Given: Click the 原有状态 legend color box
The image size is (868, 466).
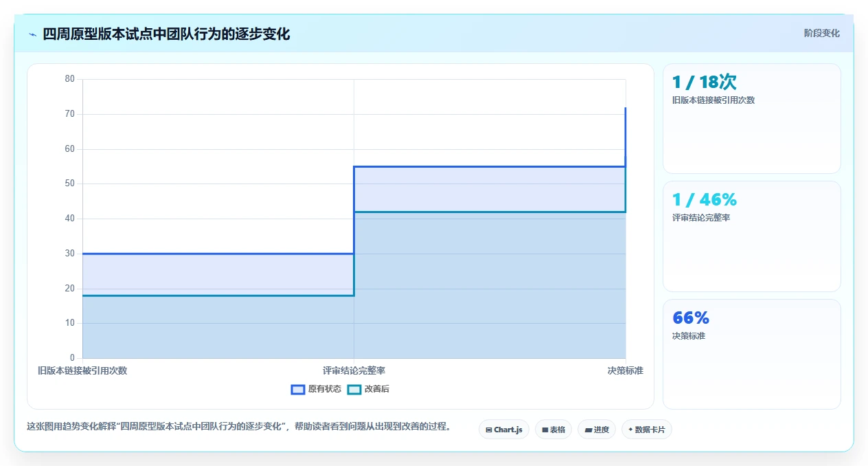Looking at the screenshot, I should (298, 389).
